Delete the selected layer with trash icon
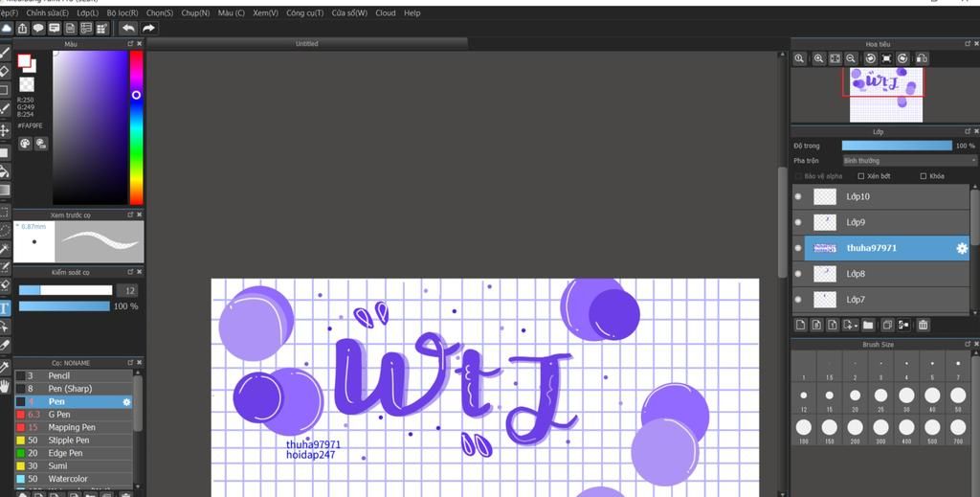Image resolution: width=980 pixels, height=497 pixels. coord(924,325)
